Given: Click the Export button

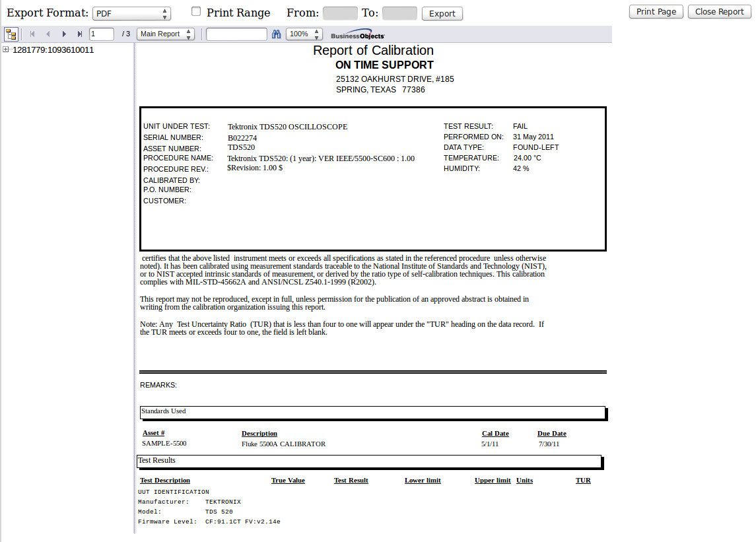Looking at the screenshot, I should tap(442, 13).
